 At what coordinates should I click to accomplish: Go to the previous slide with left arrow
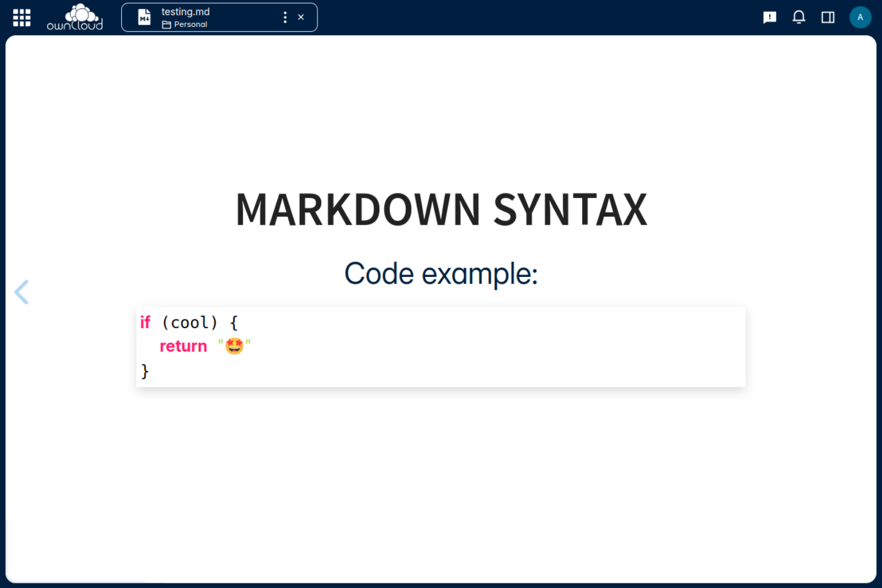coord(22,292)
